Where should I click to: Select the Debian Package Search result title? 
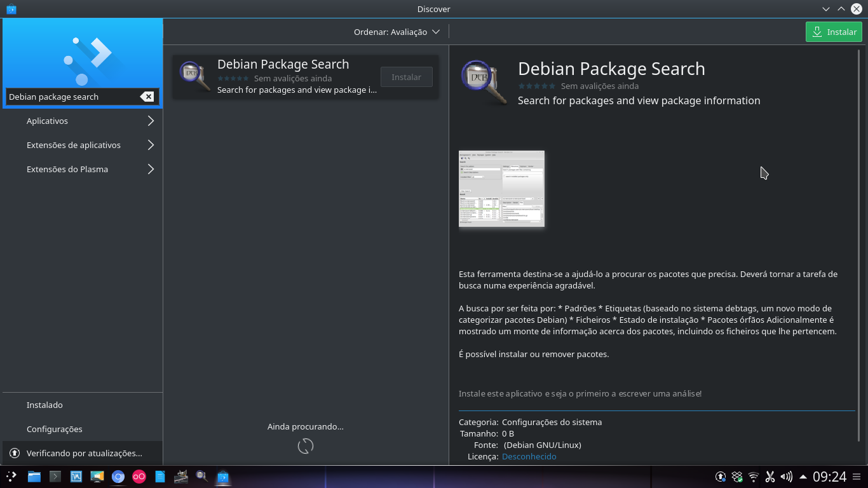(283, 64)
